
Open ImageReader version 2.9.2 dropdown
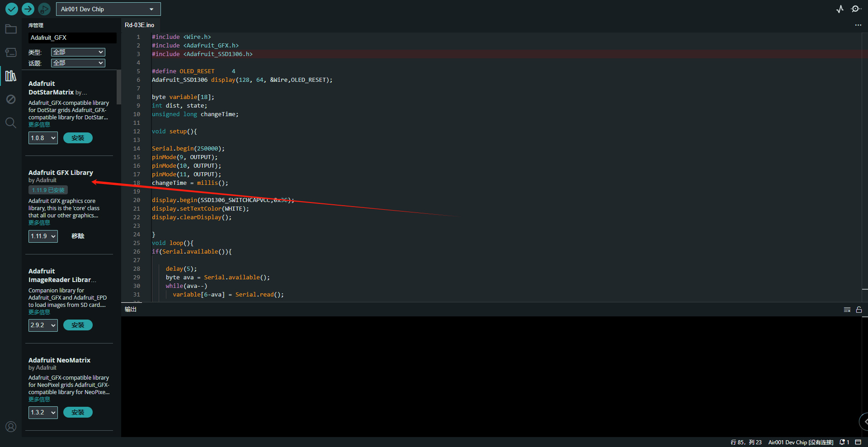pyautogui.click(x=43, y=325)
